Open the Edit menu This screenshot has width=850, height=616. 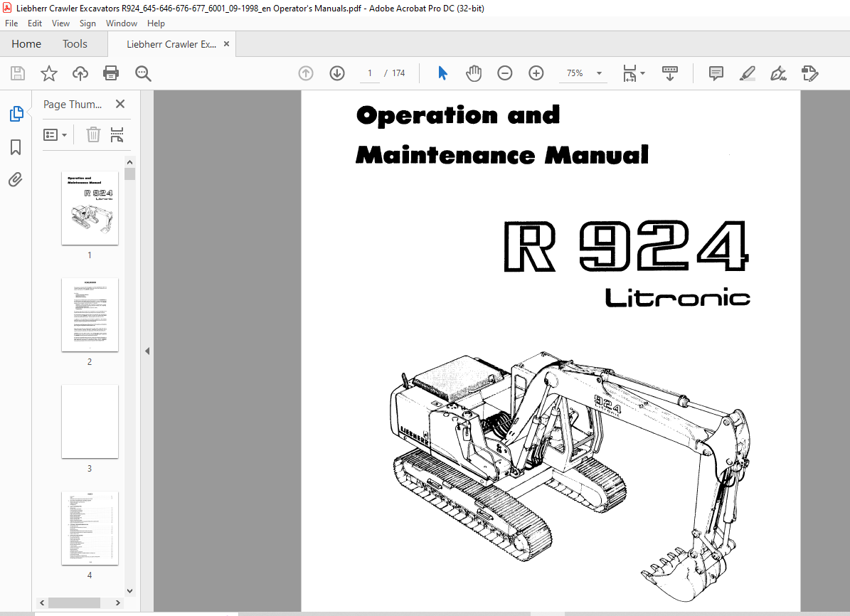coord(35,23)
